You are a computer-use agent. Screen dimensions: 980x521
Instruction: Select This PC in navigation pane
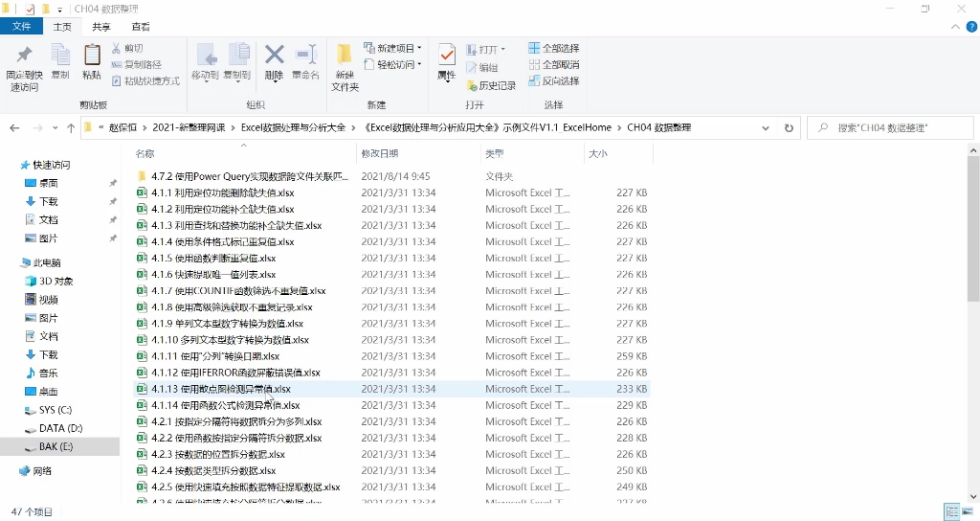click(41, 262)
